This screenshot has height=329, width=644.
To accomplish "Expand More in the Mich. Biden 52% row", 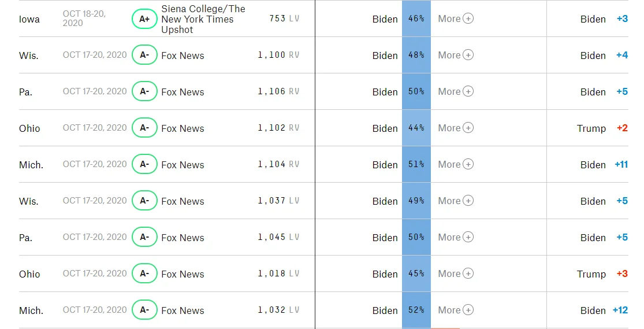I will (456, 310).
